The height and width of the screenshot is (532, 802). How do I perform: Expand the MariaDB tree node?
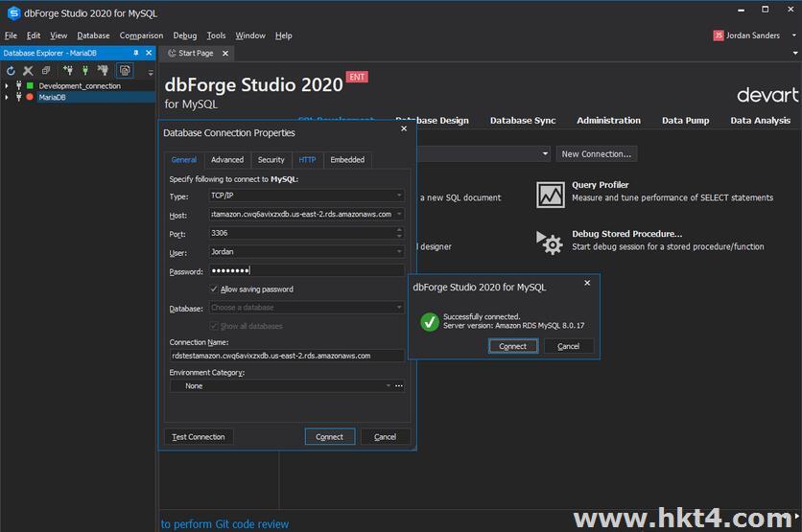tap(7, 97)
